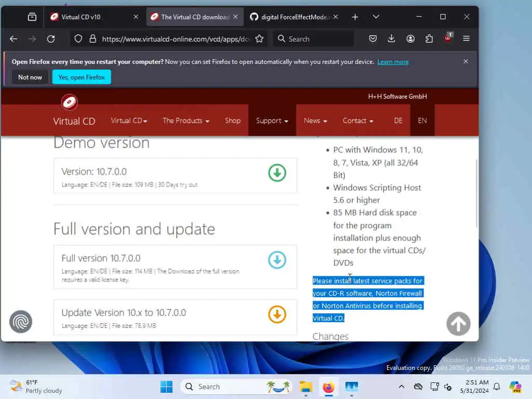Open the Firefox View tab icon

32,17
